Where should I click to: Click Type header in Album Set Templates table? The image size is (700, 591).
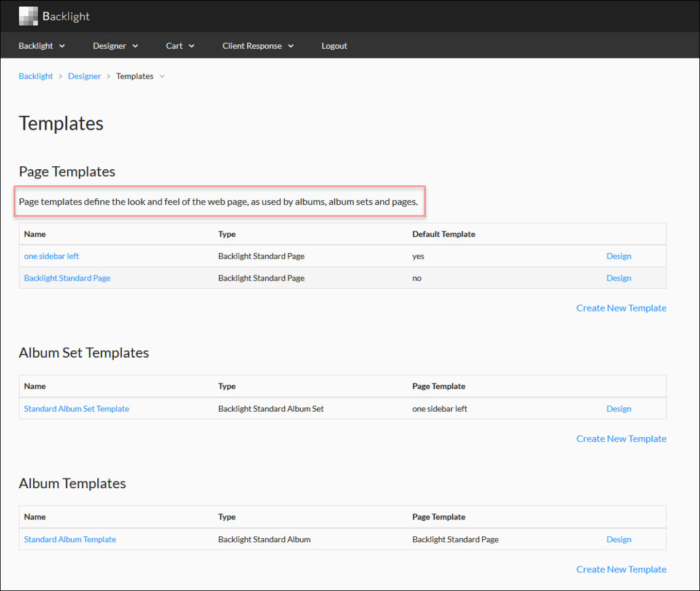click(227, 386)
